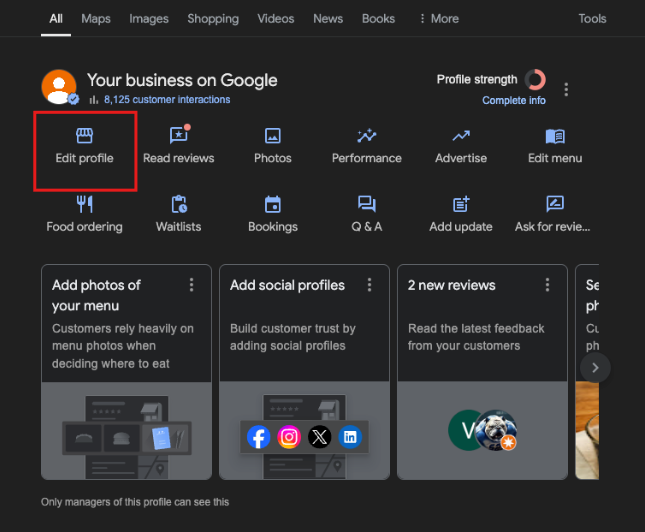
Task: Switch to the Shopping tab
Action: [x=213, y=19]
